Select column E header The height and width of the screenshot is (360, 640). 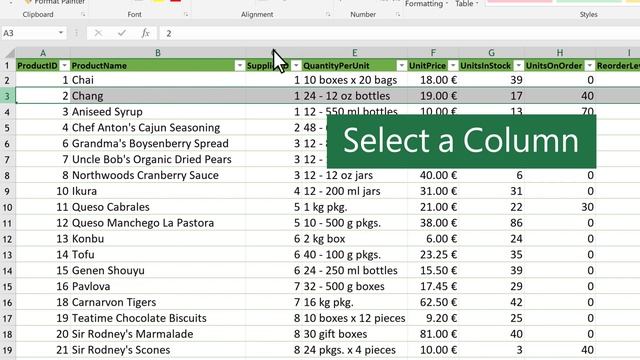coord(354,53)
